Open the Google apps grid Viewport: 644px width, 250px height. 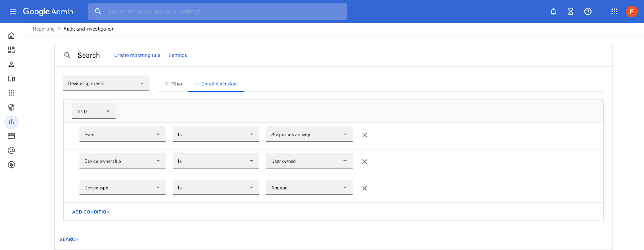[615, 12]
